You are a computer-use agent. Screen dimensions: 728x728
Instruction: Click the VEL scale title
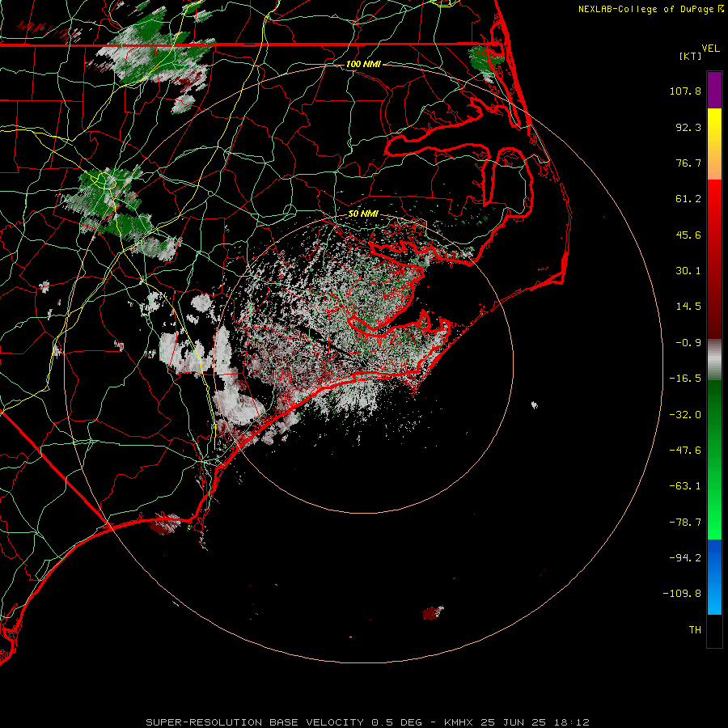[x=710, y=49]
